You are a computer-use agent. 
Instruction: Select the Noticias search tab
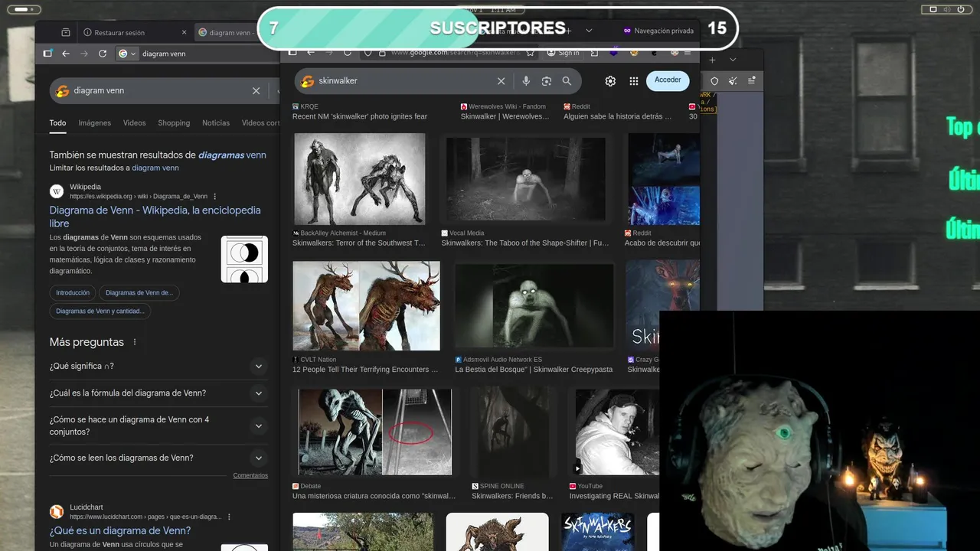[x=216, y=123]
